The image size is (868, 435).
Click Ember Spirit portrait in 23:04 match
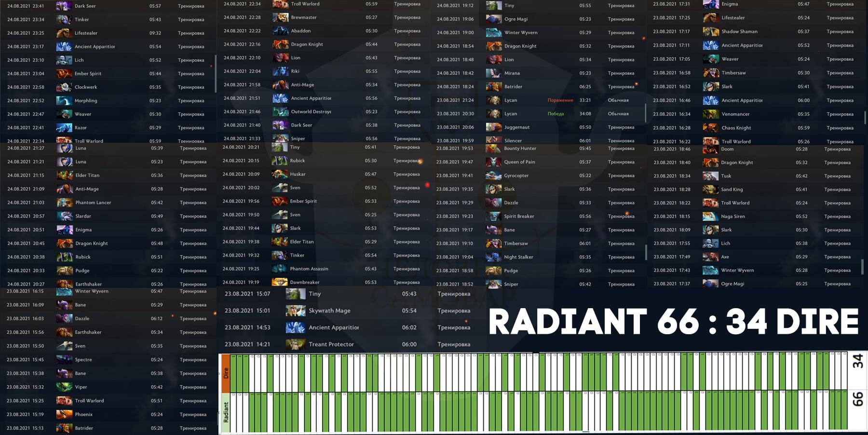coord(64,74)
